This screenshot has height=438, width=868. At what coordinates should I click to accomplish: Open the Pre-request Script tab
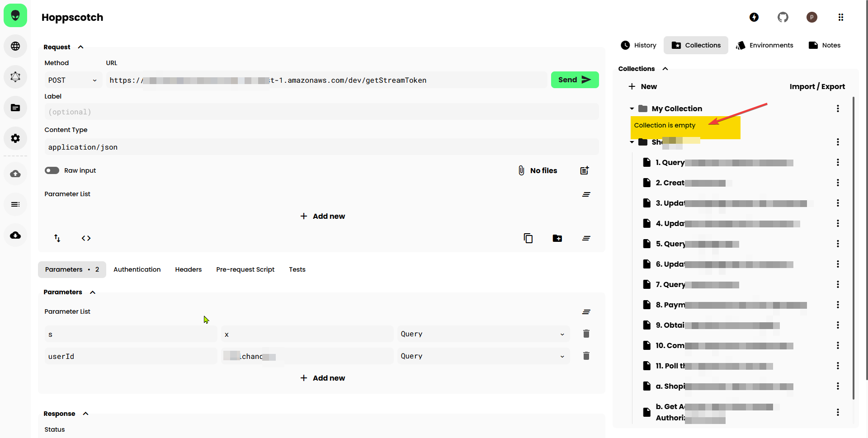click(245, 269)
